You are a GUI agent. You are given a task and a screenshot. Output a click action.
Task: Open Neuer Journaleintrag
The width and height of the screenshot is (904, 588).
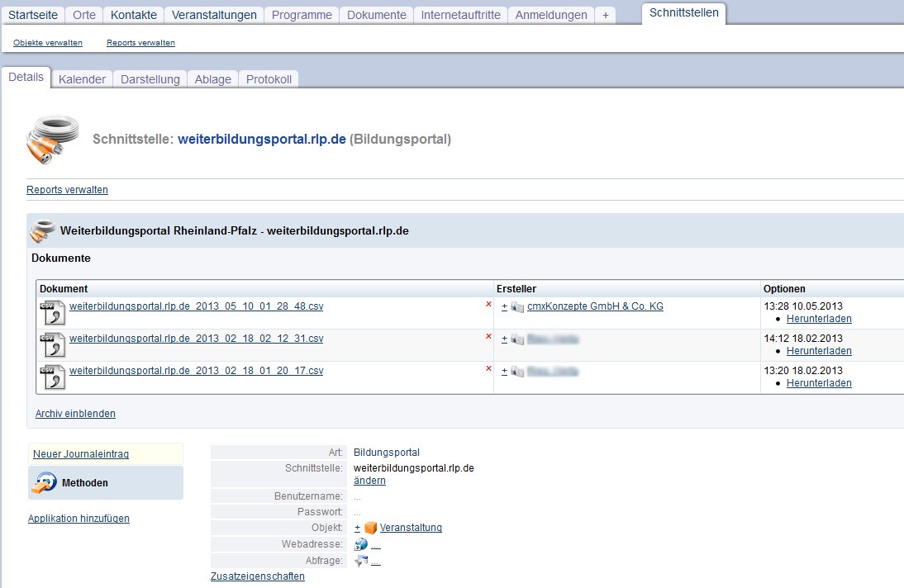click(x=81, y=454)
